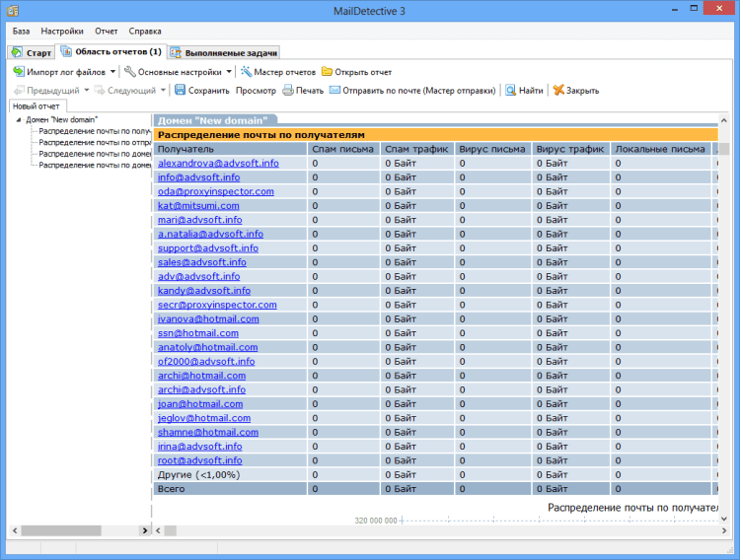Click the Найти search icon

point(511,91)
